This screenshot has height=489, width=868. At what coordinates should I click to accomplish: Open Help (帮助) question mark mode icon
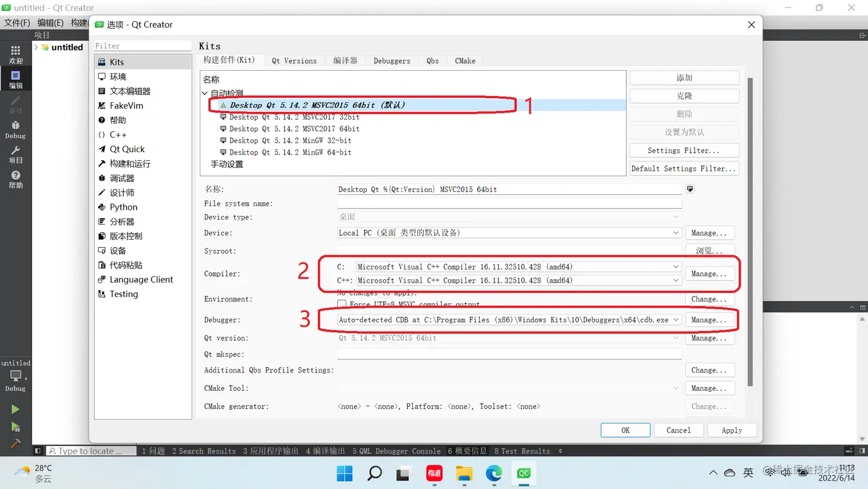(15, 179)
